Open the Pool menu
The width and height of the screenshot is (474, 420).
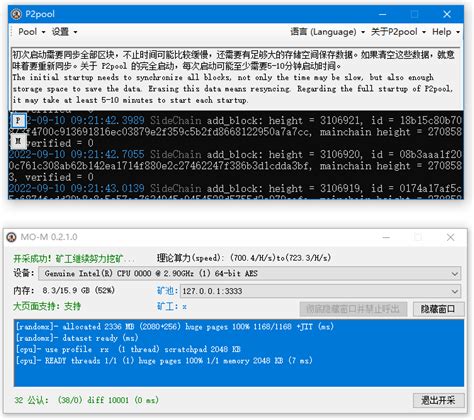[x=31, y=32]
